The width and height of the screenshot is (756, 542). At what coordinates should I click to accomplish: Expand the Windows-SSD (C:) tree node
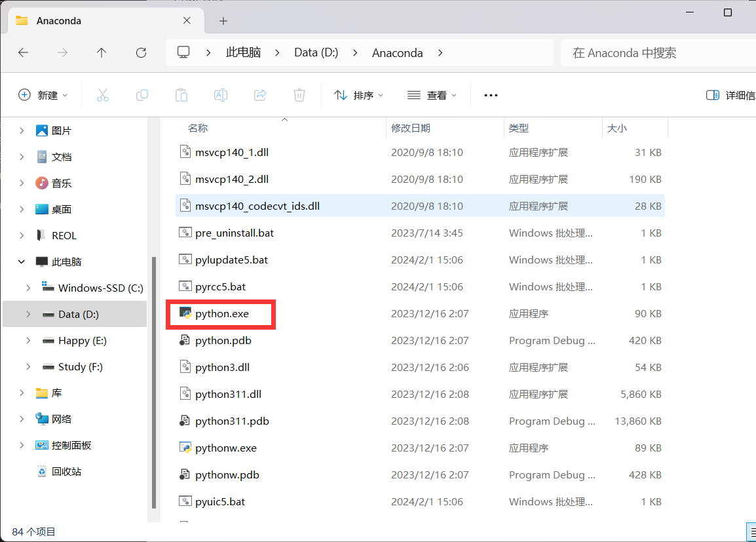coord(28,288)
